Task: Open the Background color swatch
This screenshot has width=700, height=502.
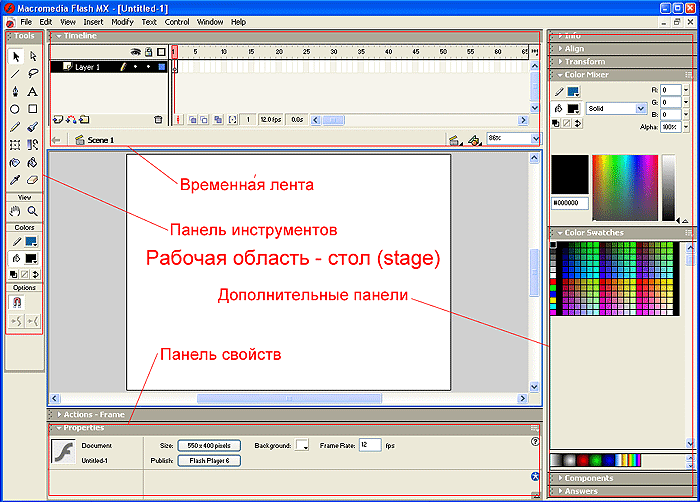Action: pos(302,445)
